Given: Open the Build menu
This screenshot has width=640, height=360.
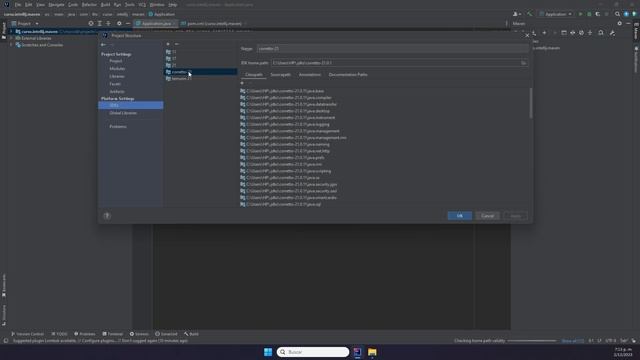Looking at the screenshot, I should tap(105, 5).
